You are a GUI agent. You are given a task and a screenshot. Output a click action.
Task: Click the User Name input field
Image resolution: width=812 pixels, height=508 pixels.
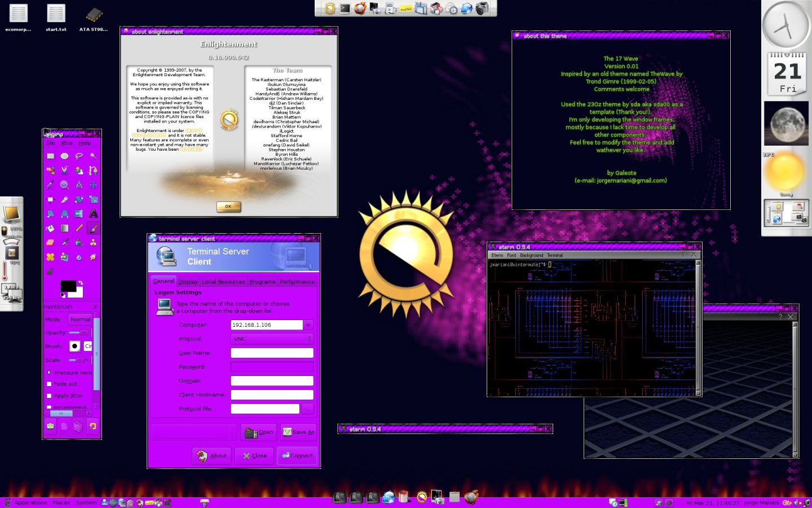[x=272, y=353]
